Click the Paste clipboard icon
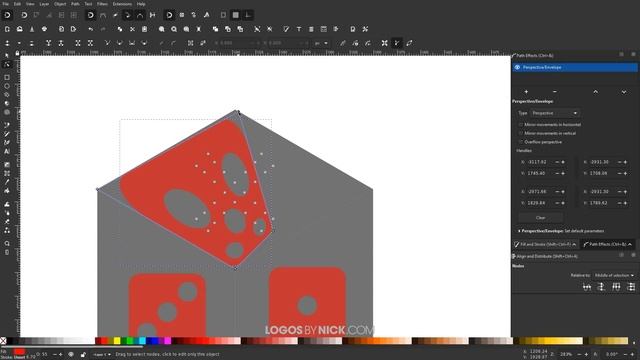The image size is (640, 360). [144, 29]
